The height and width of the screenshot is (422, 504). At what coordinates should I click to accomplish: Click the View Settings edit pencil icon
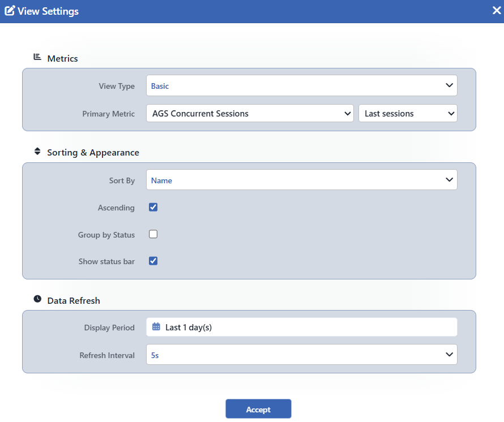pyautogui.click(x=10, y=11)
